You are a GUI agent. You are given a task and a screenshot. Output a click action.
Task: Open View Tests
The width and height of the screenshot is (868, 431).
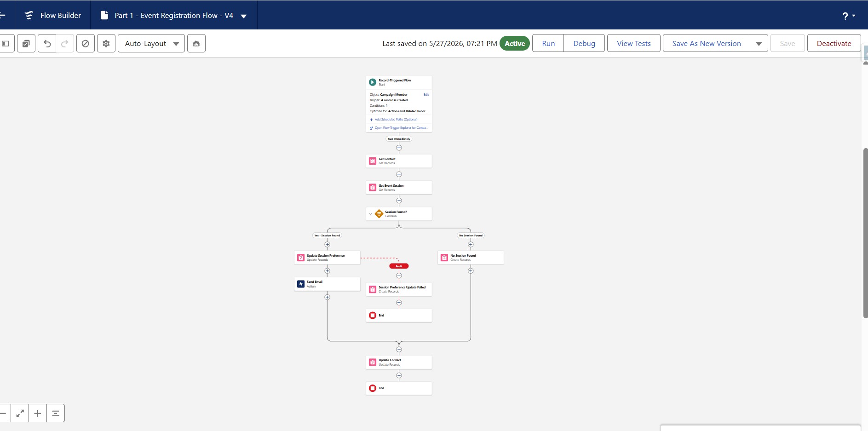coord(634,43)
